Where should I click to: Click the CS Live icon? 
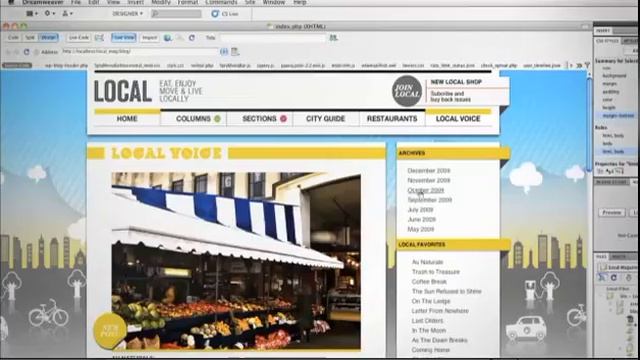(x=215, y=14)
